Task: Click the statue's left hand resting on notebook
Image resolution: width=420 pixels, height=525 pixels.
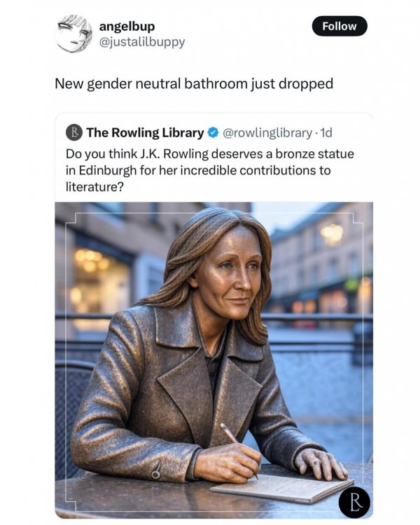Action: click(320, 465)
